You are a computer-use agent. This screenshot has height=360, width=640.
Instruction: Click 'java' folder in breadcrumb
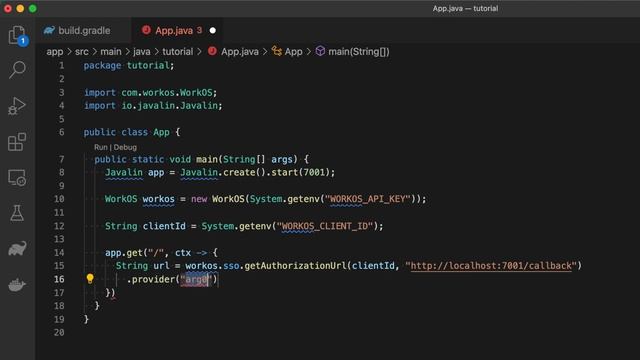tap(142, 52)
